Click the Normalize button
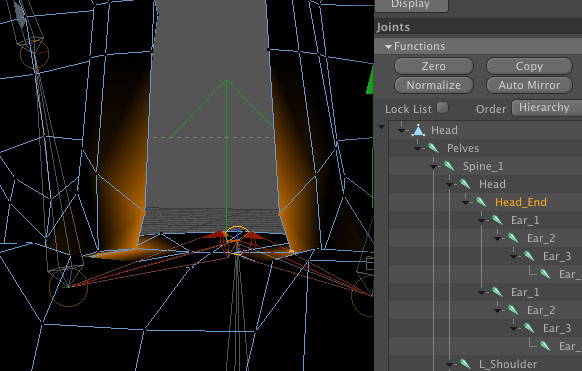 click(x=434, y=85)
